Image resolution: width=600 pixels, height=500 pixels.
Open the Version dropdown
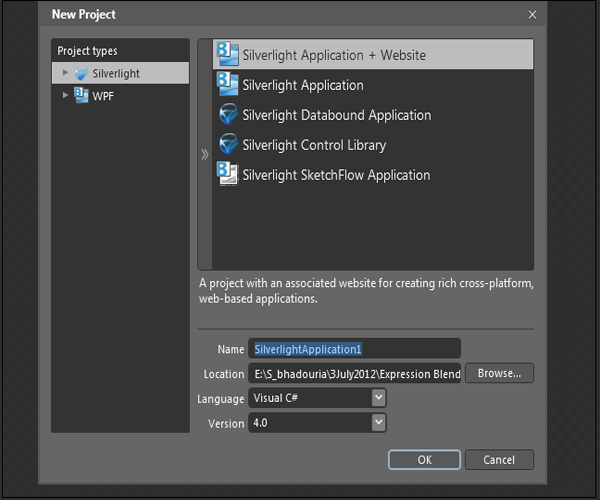(x=378, y=423)
